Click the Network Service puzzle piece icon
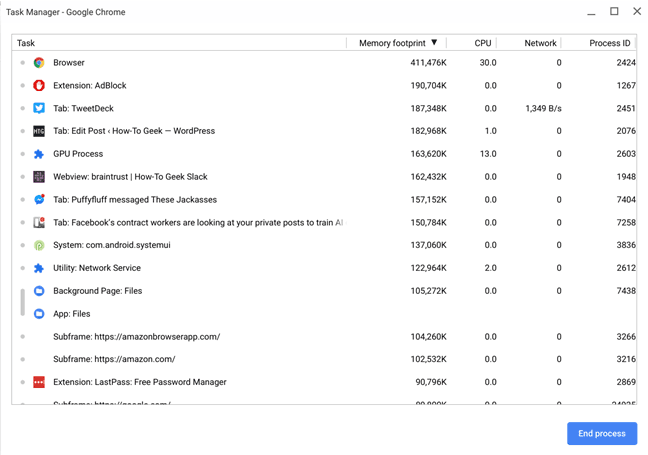 click(39, 268)
